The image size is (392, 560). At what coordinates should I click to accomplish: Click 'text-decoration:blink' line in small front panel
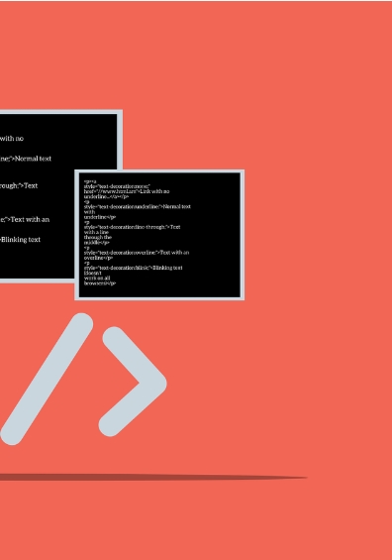pyautogui.click(x=133, y=268)
